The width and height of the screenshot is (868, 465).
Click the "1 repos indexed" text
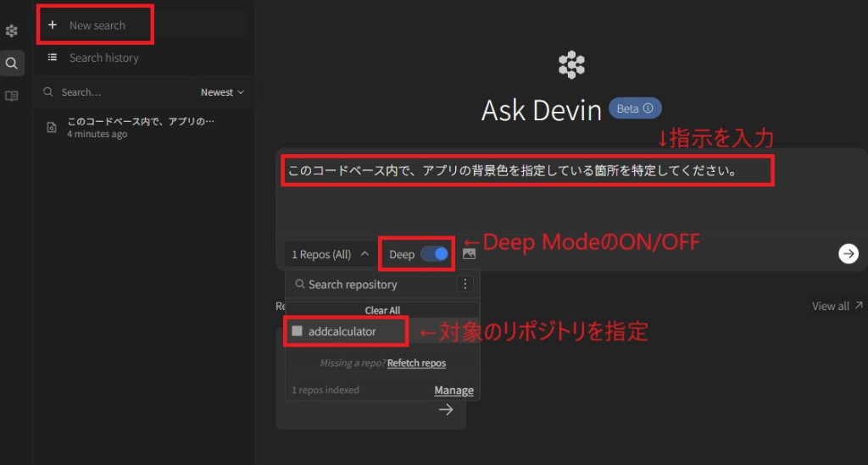pos(325,390)
